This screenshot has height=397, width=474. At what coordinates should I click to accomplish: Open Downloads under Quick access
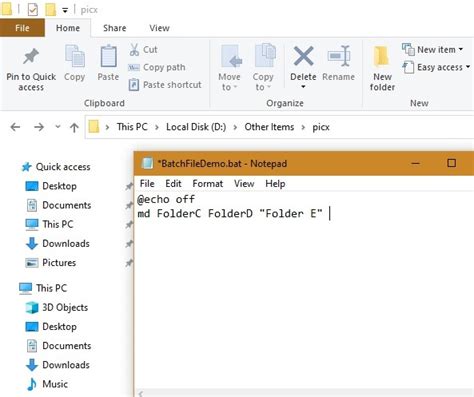(x=58, y=243)
